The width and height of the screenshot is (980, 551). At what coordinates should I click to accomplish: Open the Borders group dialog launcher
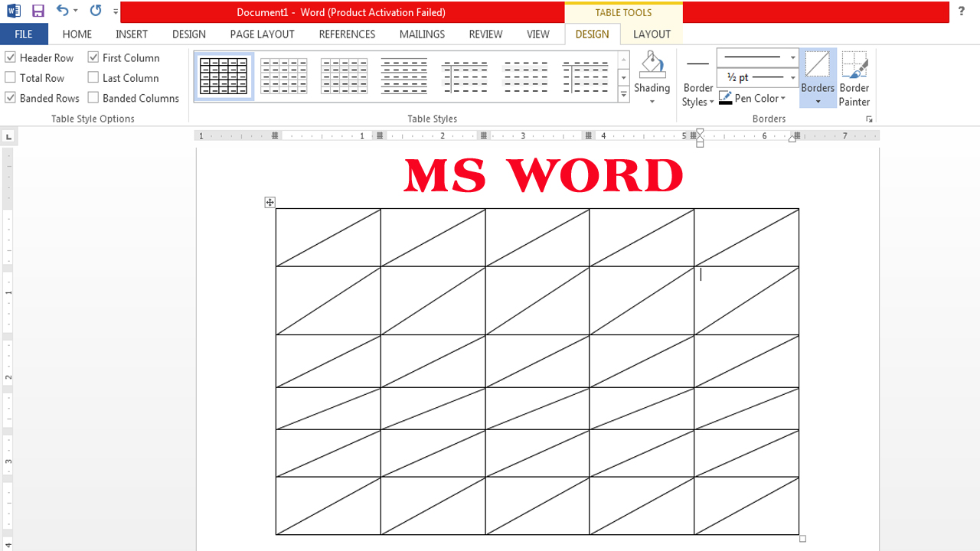point(869,119)
